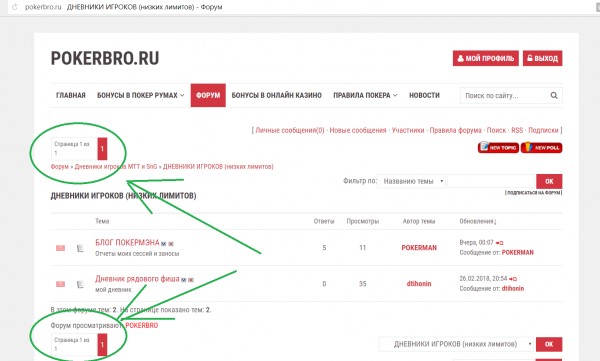Expand Правила покера dropdown menu
Viewport: 600px width, 361px height.
tap(365, 95)
